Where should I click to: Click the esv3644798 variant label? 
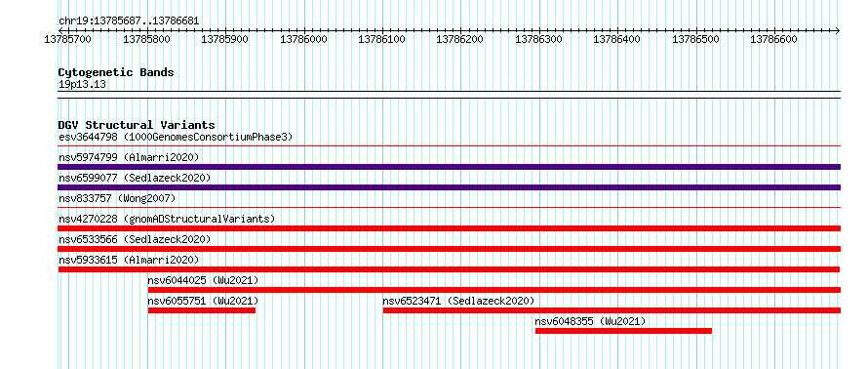(x=176, y=137)
